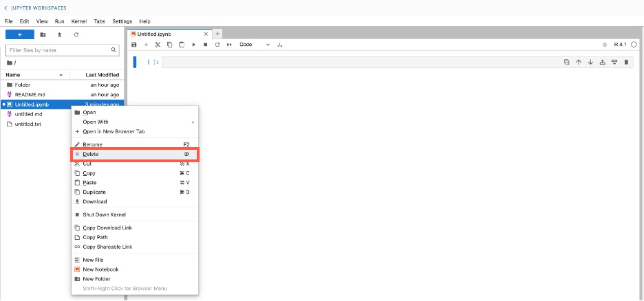Choose Paste in the context menu
Image resolution: width=644 pixels, height=301 pixels.
click(x=135, y=183)
